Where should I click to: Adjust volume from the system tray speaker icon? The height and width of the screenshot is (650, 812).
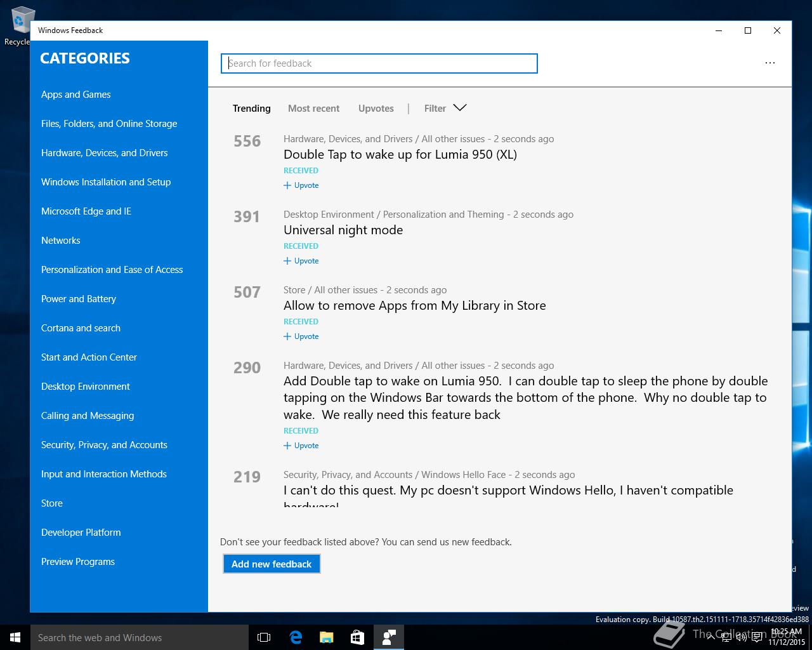point(741,637)
